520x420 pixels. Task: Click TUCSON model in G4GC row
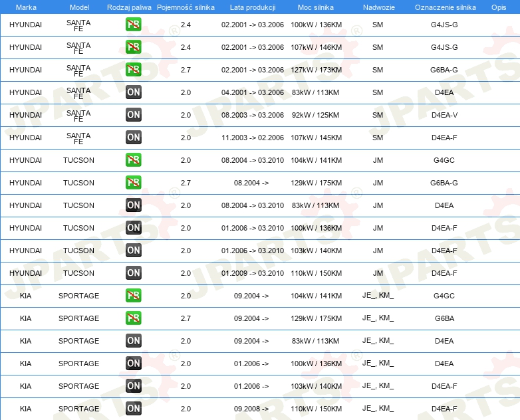tap(78, 160)
